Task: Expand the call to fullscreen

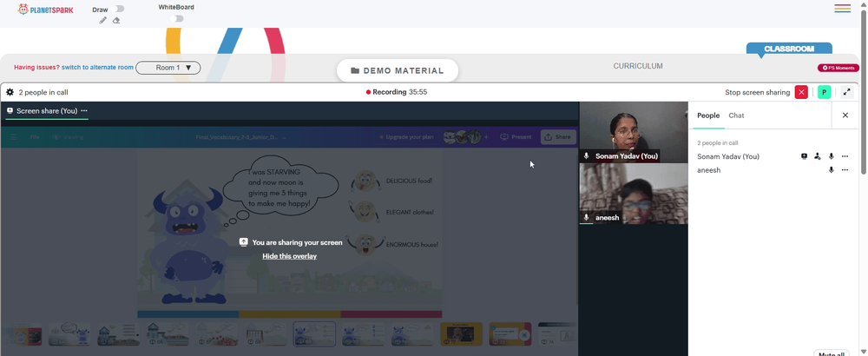Action: 846,92
